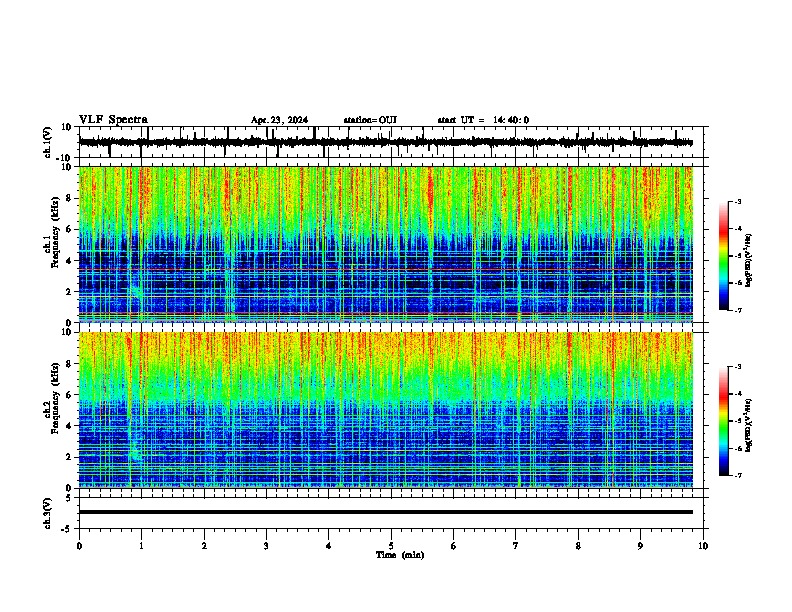Select the start UT time "14:40:0"
The image size is (792, 612).
[511, 120]
